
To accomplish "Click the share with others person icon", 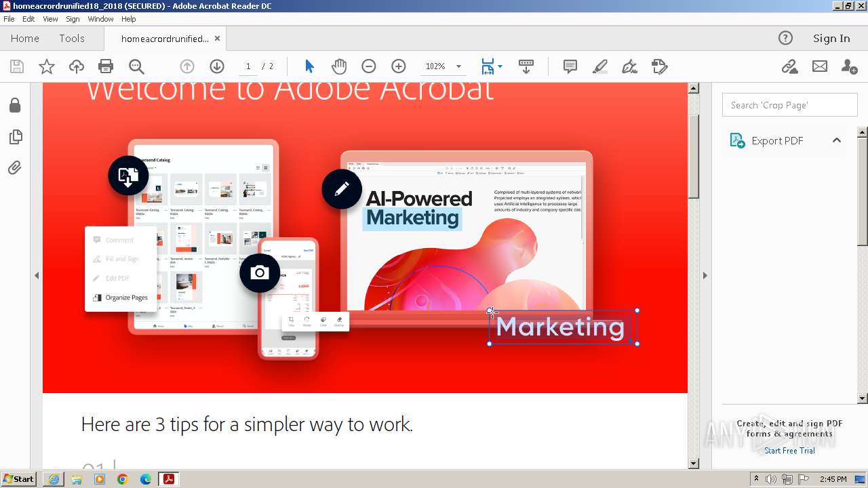I will (849, 66).
